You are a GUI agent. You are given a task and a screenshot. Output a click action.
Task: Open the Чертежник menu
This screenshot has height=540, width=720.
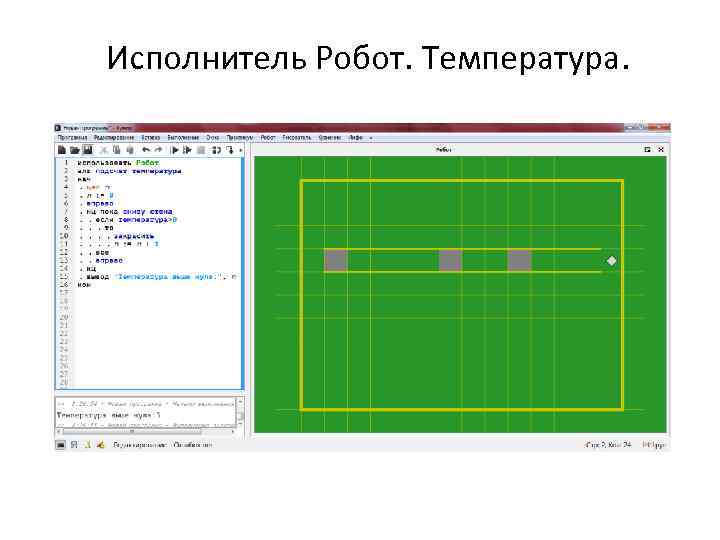pos(330,137)
